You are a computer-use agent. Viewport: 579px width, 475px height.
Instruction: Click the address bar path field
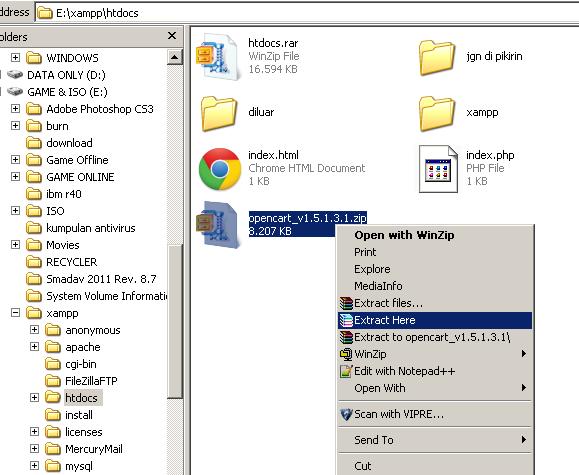[x=307, y=13]
